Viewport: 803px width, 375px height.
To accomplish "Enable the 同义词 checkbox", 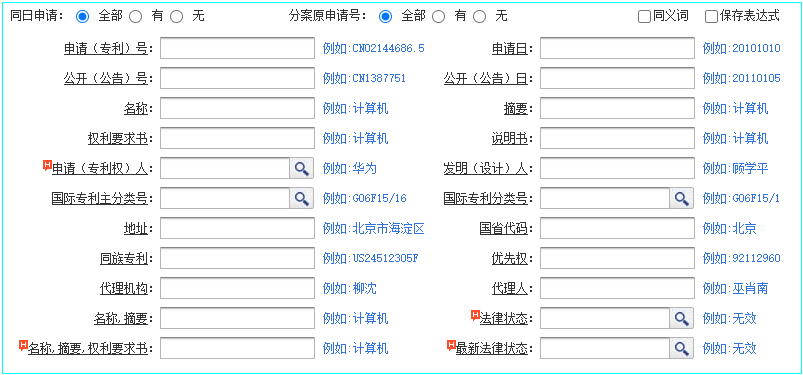I will [644, 17].
